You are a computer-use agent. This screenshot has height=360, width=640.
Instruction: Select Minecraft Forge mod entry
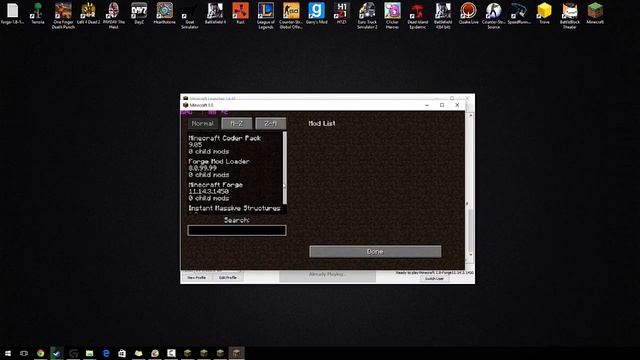pyautogui.click(x=235, y=191)
